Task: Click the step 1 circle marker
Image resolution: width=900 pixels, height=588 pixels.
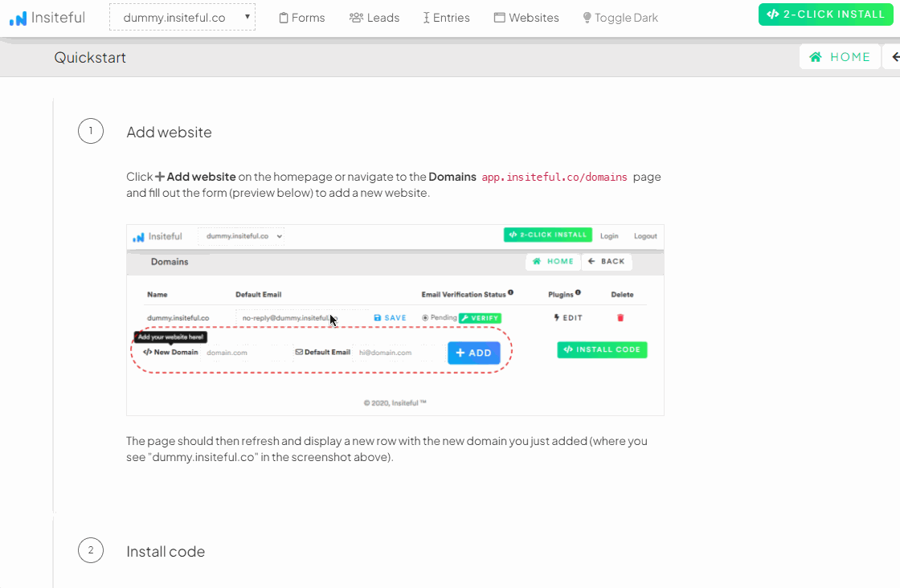Action: pos(91,132)
